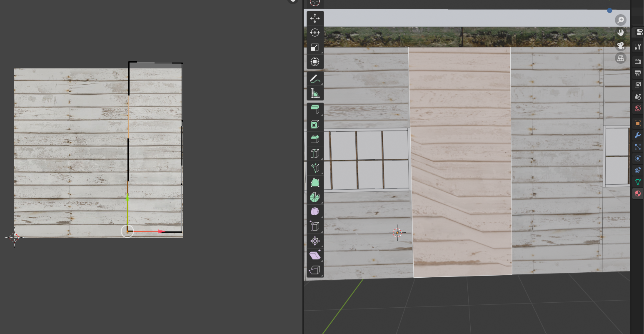
Task: Click the green Y-axis arrow in UV editor
Action: pos(127,198)
